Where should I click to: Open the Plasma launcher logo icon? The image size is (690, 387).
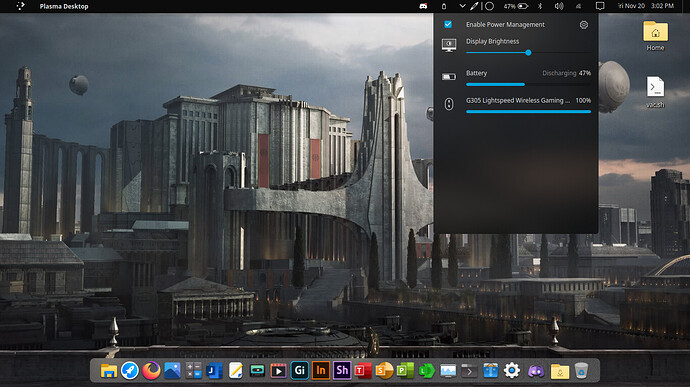click(x=20, y=6)
